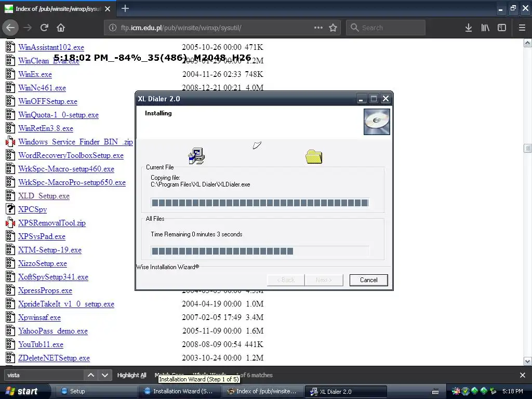Cancel the XL Dialer installation
The height and width of the screenshot is (399, 532).
[x=368, y=280]
